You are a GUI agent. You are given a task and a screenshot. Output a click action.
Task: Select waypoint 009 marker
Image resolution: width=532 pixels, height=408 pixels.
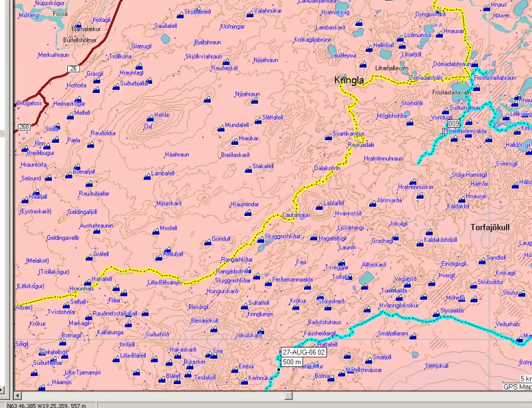(x=454, y=124)
